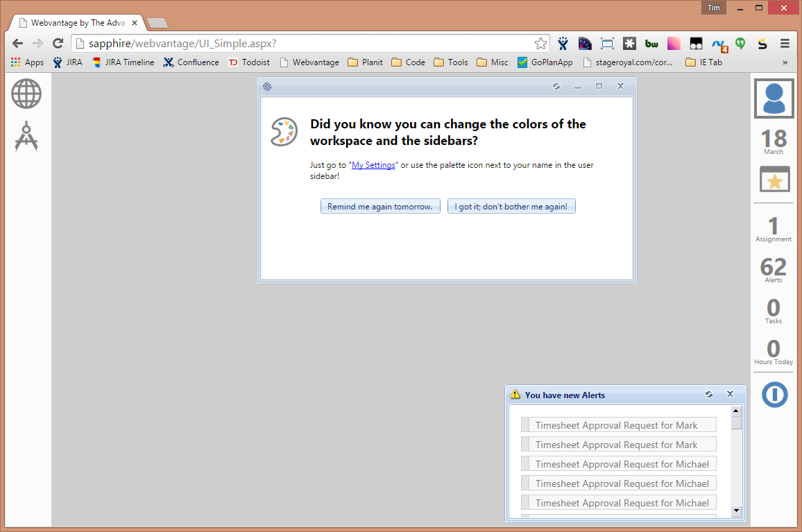Open the green Hangouts quote extension
Image resolution: width=802 pixels, height=532 pixels.
click(740, 44)
